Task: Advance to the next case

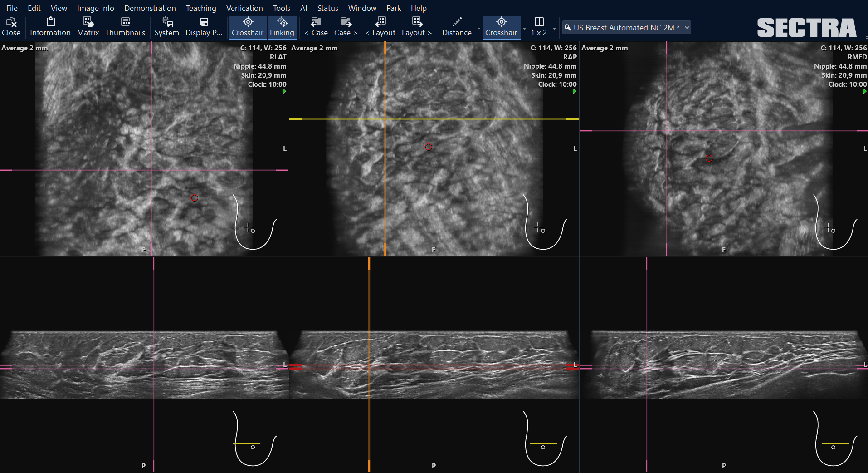Action: pyautogui.click(x=346, y=27)
